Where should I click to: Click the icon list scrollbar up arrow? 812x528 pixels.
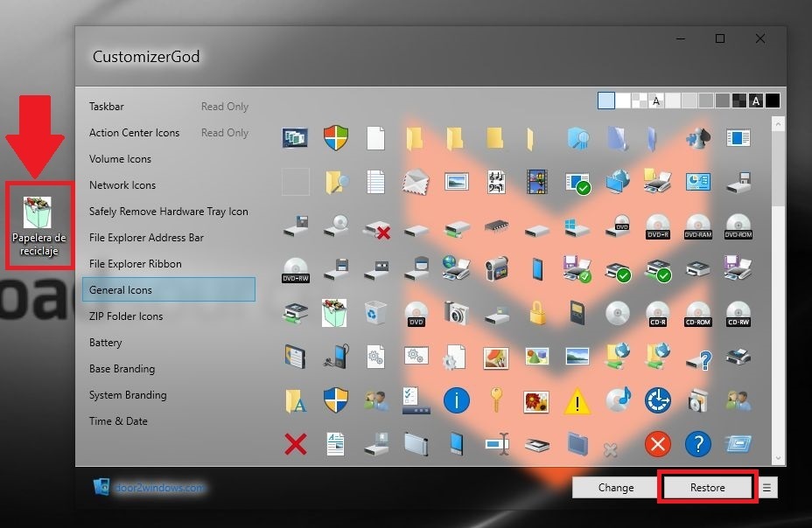[778, 124]
